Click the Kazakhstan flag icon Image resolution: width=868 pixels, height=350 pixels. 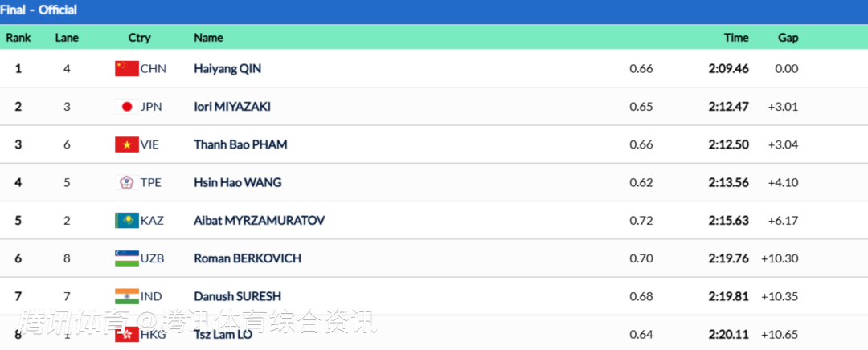(127, 220)
